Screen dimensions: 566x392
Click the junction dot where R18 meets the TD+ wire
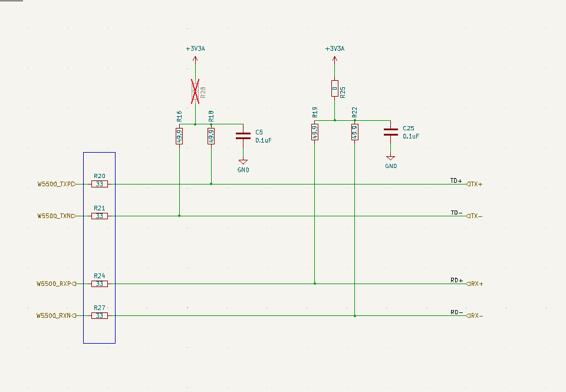click(211, 184)
